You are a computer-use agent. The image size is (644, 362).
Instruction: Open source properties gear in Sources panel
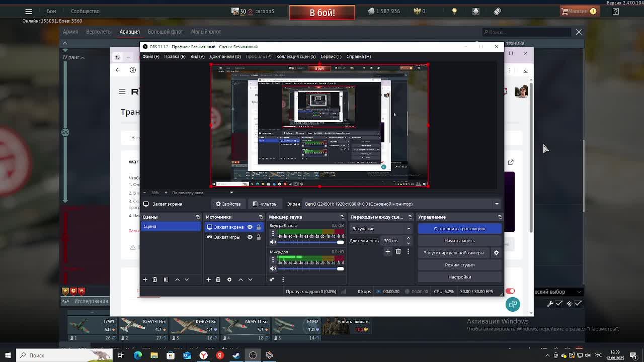pyautogui.click(x=229, y=280)
